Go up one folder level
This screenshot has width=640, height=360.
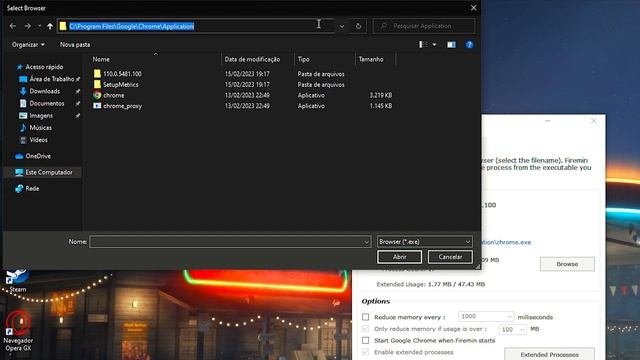pyautogui.click(x=50, y=26)
